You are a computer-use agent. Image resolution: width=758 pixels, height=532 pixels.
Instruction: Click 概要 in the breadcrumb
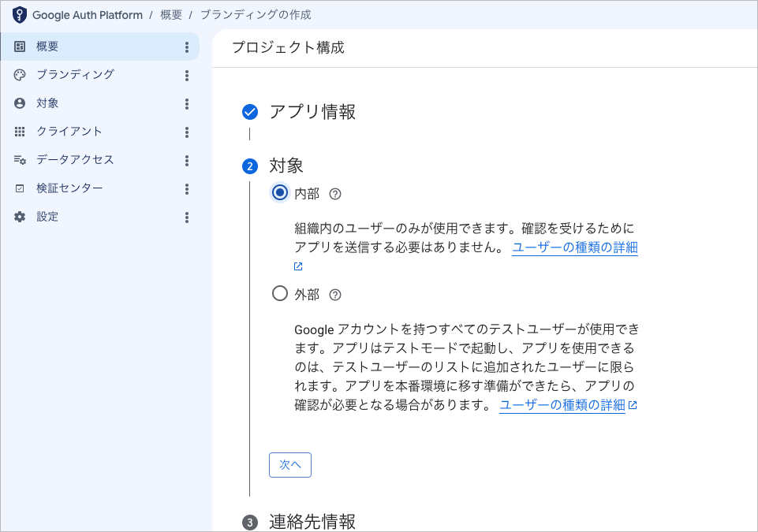pyautogui.click(x=171, y=15)
